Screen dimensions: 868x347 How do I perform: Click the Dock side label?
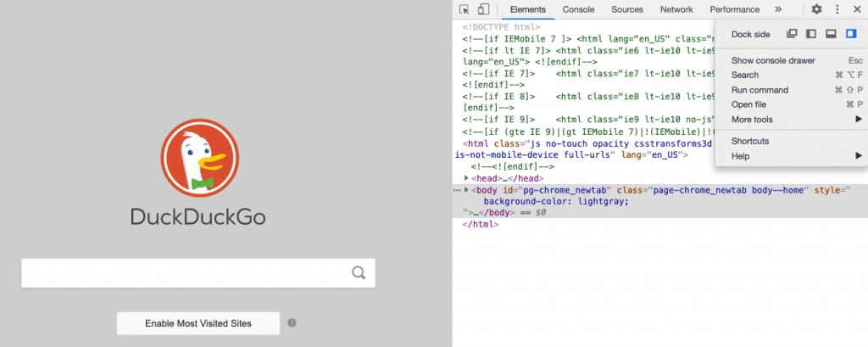(x=751, y=35)
